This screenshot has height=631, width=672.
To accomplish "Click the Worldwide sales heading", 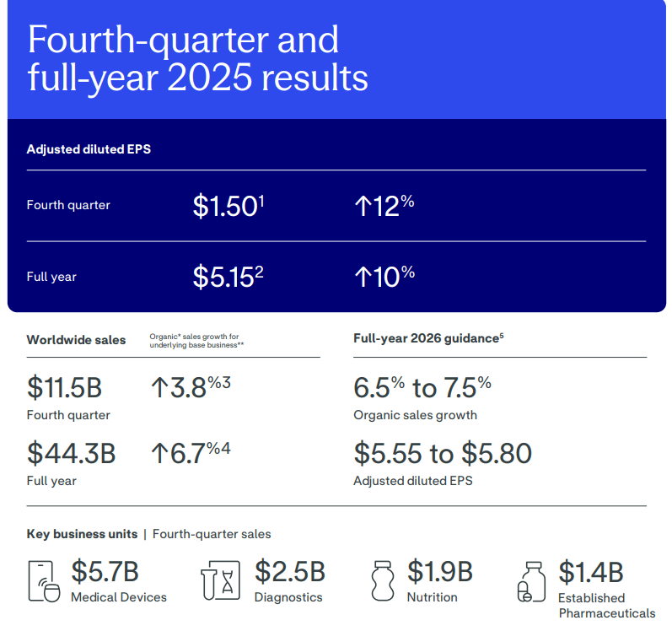I will click(x=76, y=340).
